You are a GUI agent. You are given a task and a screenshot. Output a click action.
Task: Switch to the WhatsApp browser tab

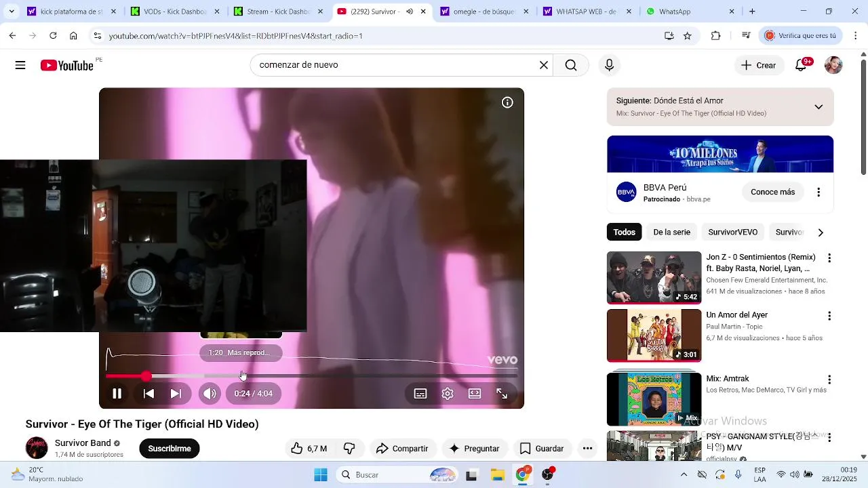click(689, 12)
